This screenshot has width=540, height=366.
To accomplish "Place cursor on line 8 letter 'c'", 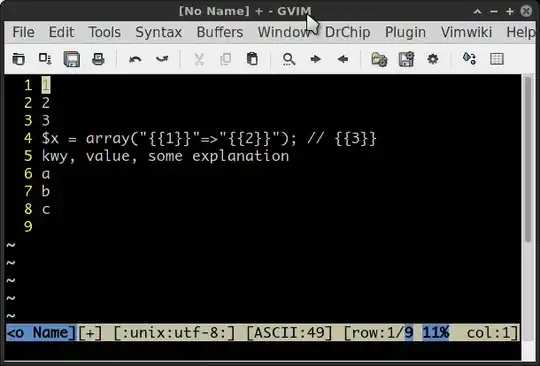I will [46, 209].
